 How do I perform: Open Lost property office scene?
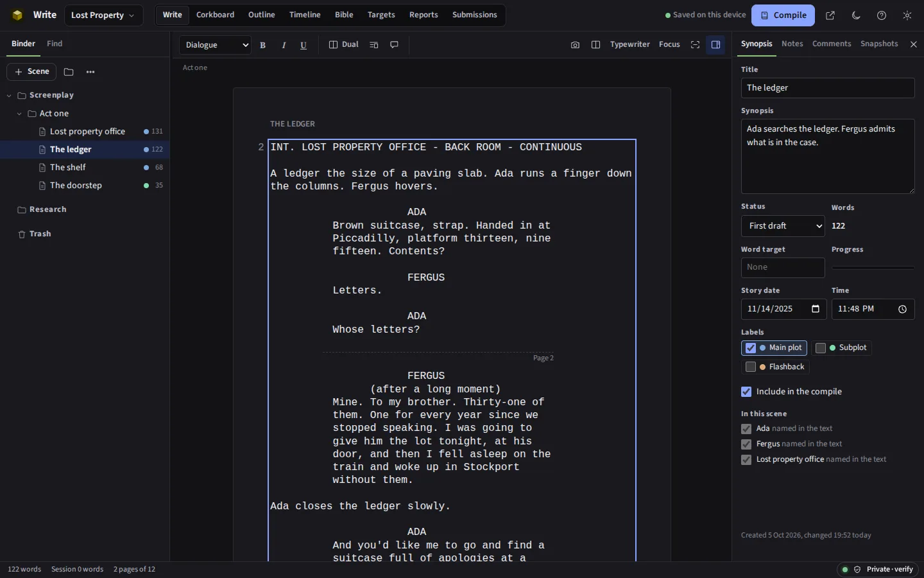(85, 132)
